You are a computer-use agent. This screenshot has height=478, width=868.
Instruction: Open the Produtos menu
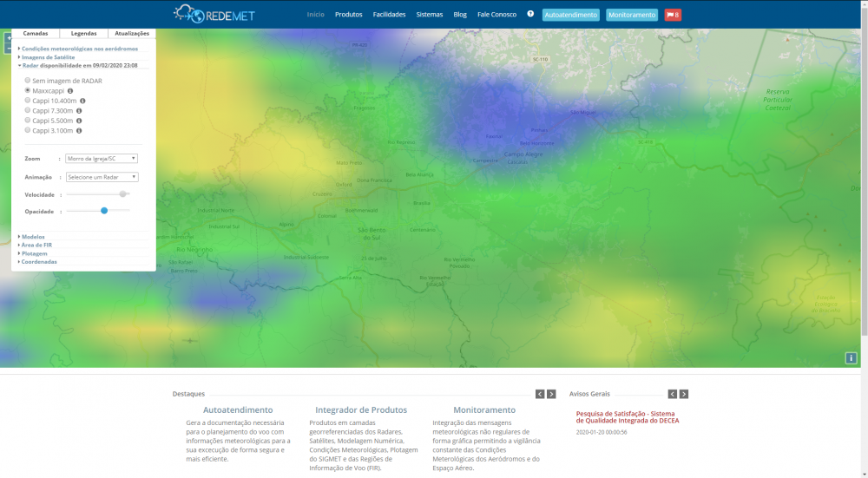[x=348, y=15]
